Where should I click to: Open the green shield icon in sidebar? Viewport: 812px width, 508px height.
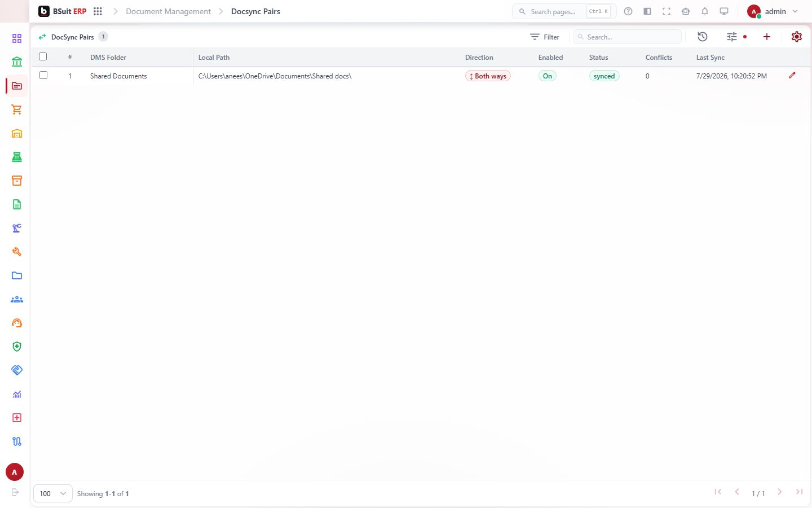pos(17,347)
